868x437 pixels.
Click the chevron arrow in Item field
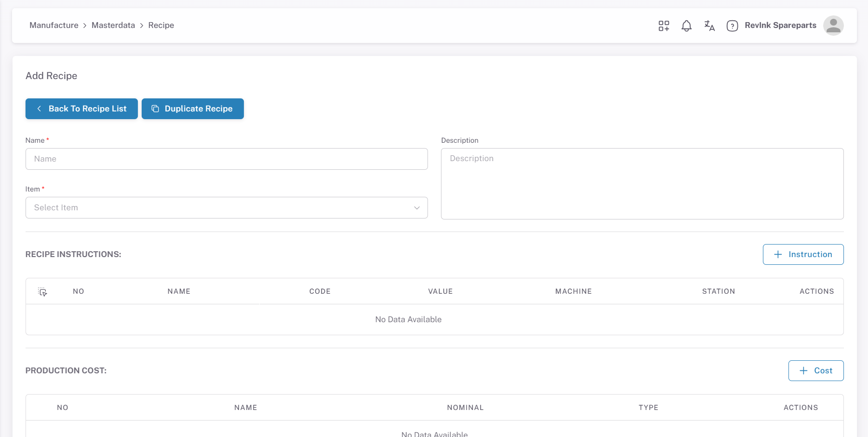(417, 208)
